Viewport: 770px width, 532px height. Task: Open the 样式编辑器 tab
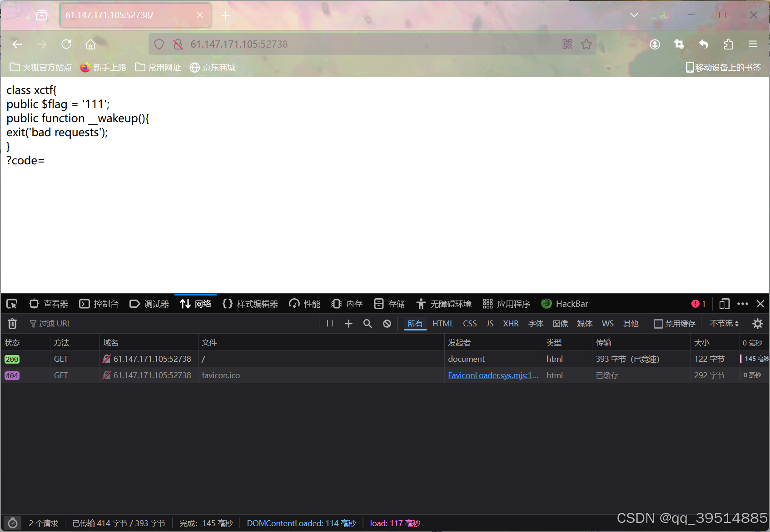[250, 304]
